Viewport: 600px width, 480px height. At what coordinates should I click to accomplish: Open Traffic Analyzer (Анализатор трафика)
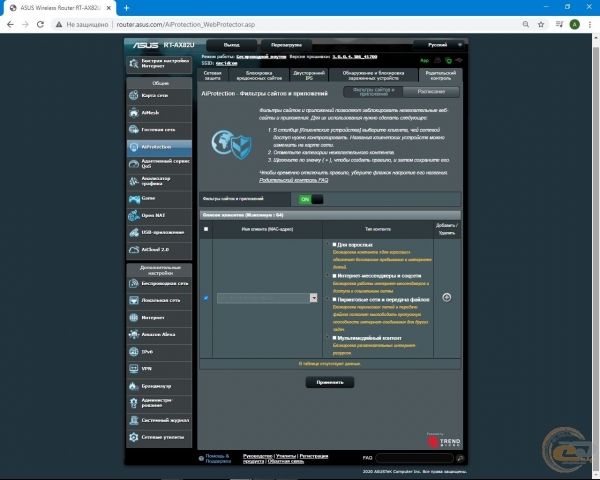pyautogui.click(x=159, y=181)
